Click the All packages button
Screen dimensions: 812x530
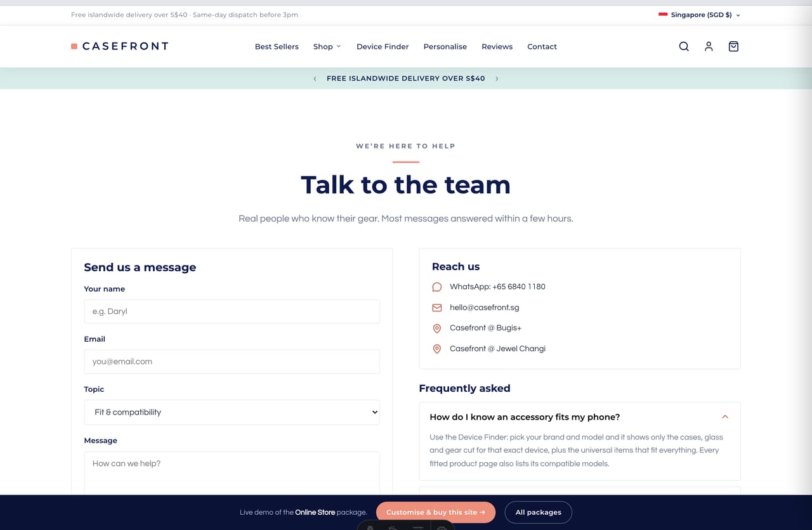pyautogui.click(x=539, y=512)
